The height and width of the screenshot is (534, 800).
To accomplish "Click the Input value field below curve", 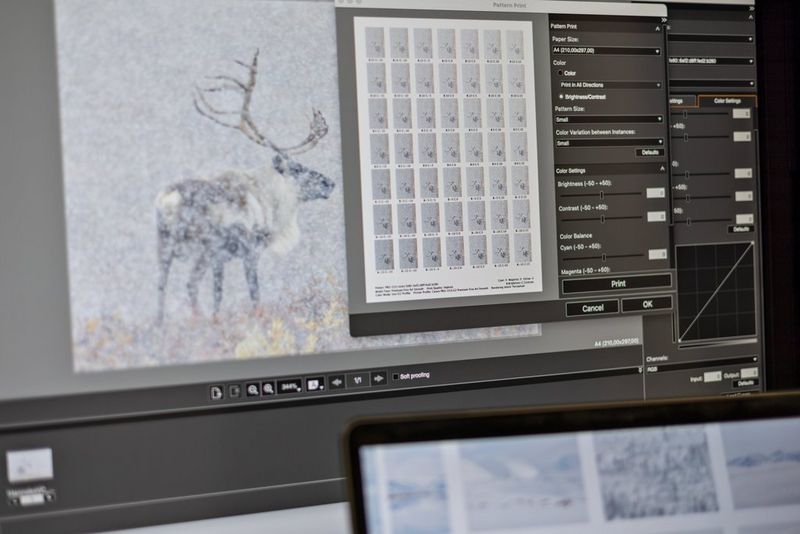I will [712, 376].
